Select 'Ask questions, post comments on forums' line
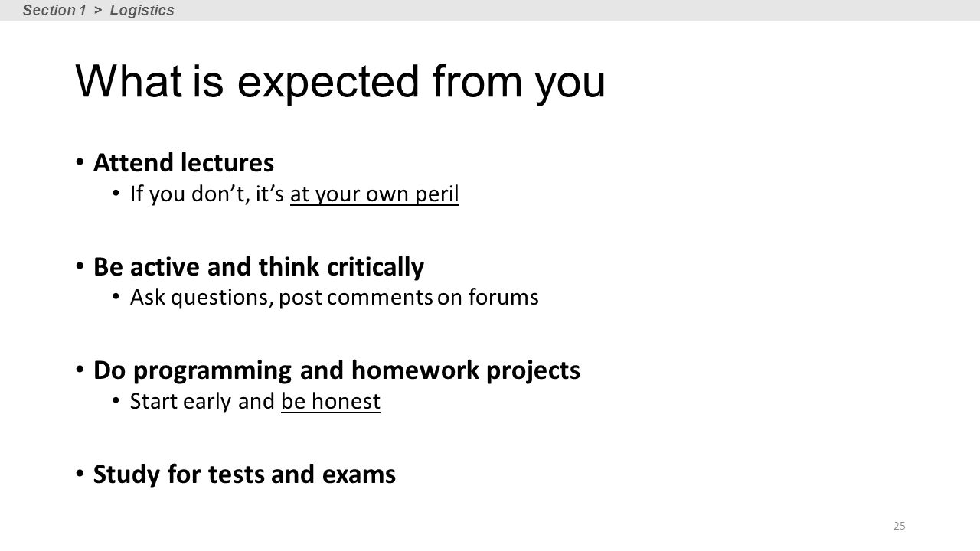 click(335, 298)
